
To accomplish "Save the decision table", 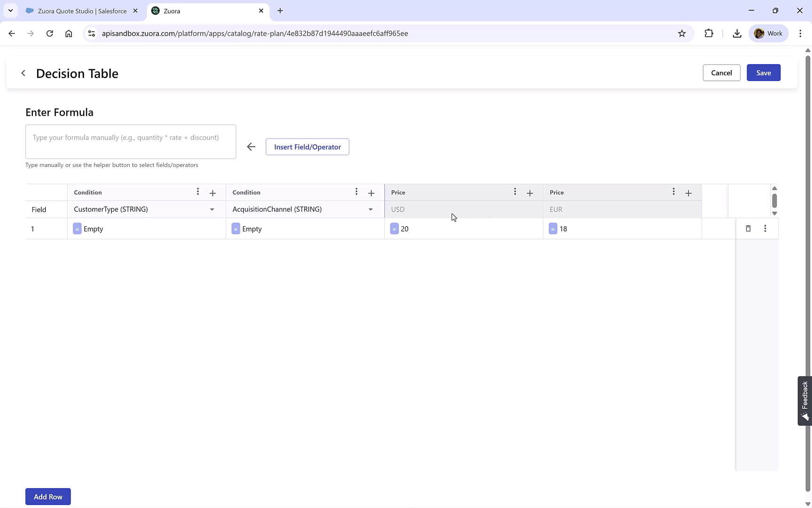I will pyautogui.click(x=763, y=72).
